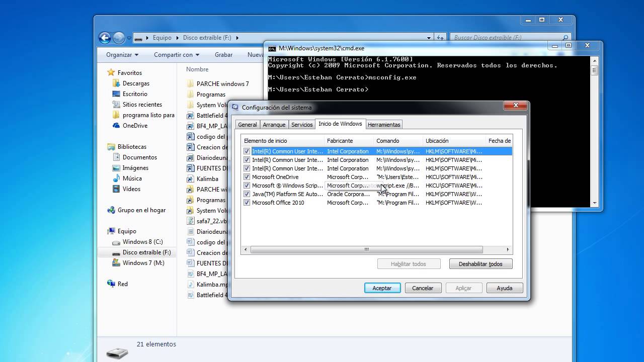Click the Nombre column header in Explorer

tap(197, 69)
